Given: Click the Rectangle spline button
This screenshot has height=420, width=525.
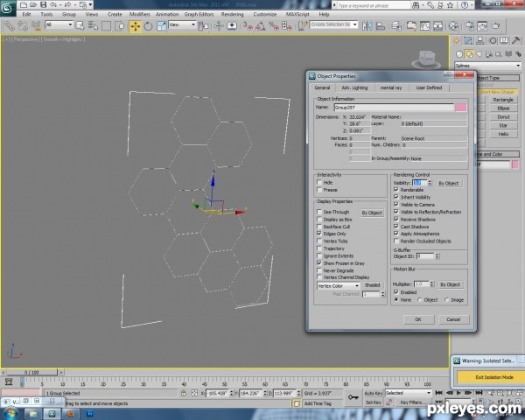Looking at the screenshot, I should (x=503, y=100).
